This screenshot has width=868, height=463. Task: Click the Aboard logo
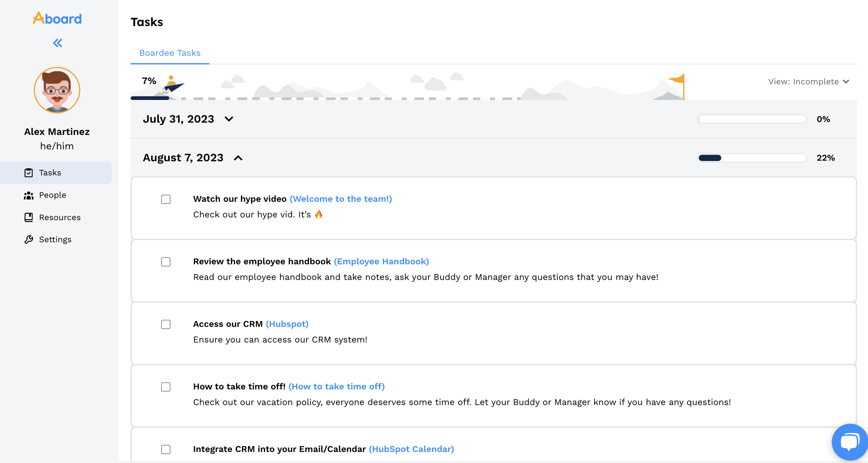click(57, 18)
